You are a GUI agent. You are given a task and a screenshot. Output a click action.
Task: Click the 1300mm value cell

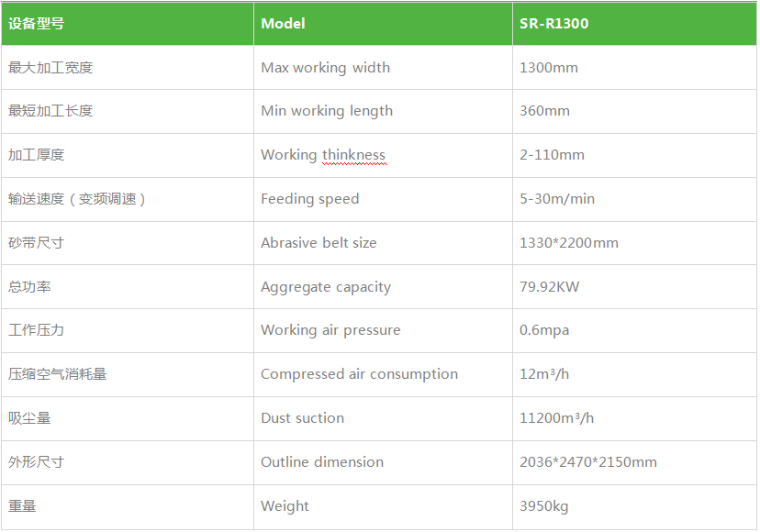548,68
